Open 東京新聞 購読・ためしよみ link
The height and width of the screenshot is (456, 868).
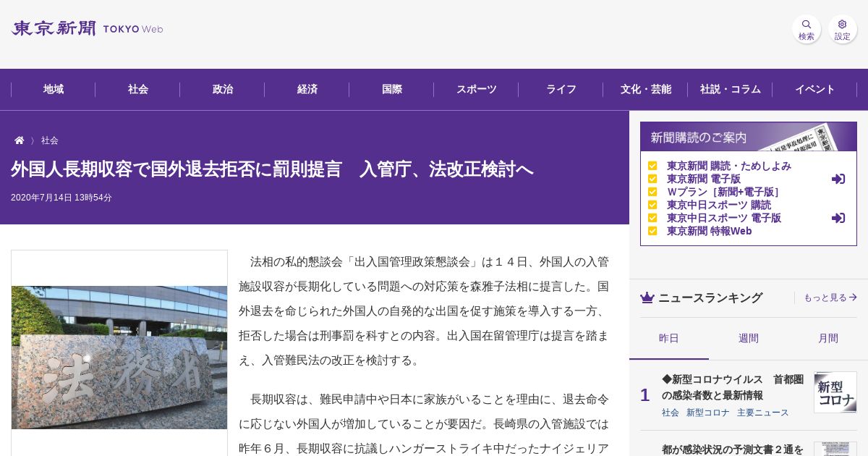click(x=729, y=166)
